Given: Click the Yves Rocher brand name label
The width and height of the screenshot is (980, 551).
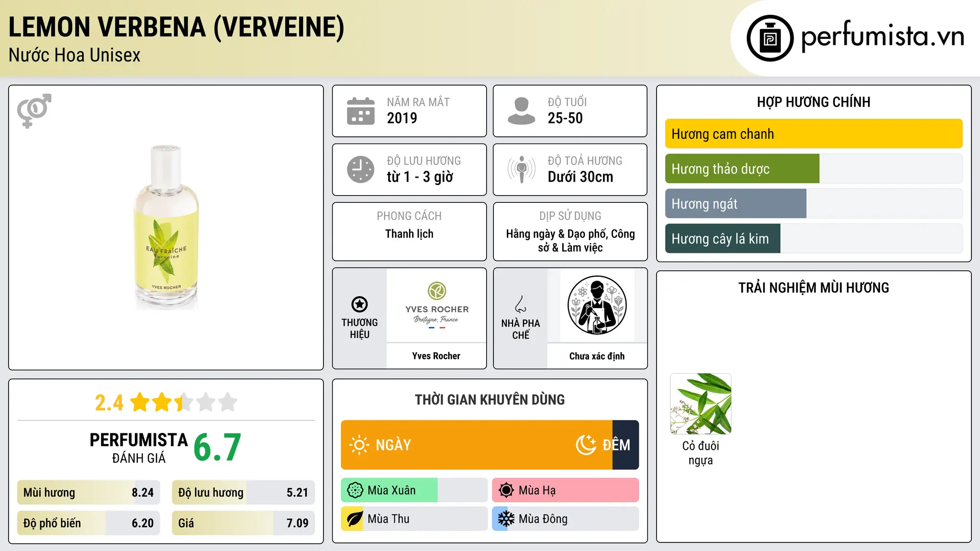Looking at the screenshot, I should (x=436, y=356).
